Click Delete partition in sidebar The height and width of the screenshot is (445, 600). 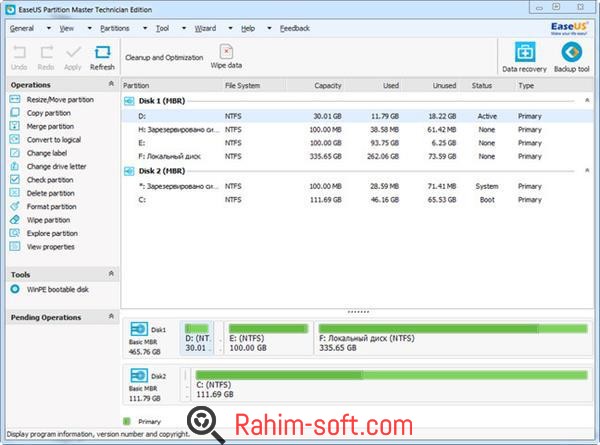click(x=50, y=193)
